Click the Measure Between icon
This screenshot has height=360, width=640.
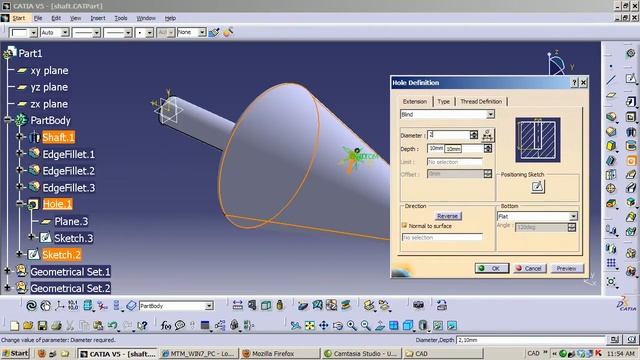click(x=238, y=305)
